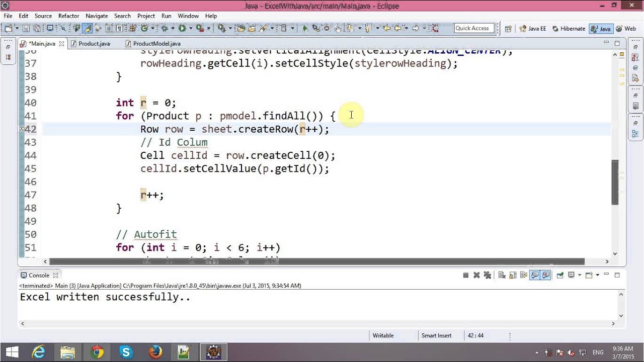Maximize the editor area
Screen dimensions: 644x362
click(617, 43)
